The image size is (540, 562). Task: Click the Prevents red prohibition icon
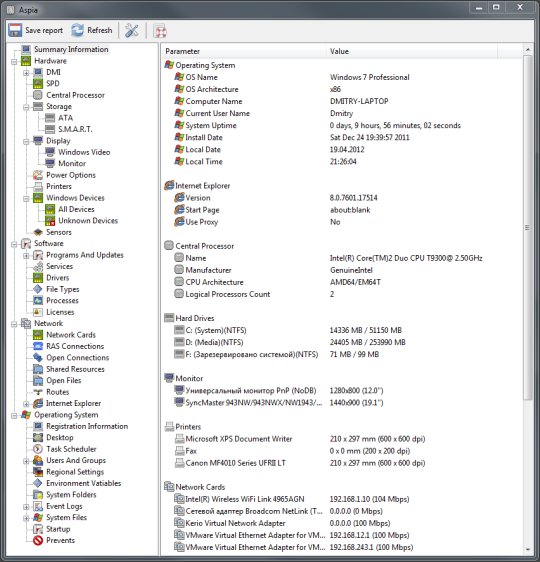[38, 540]
